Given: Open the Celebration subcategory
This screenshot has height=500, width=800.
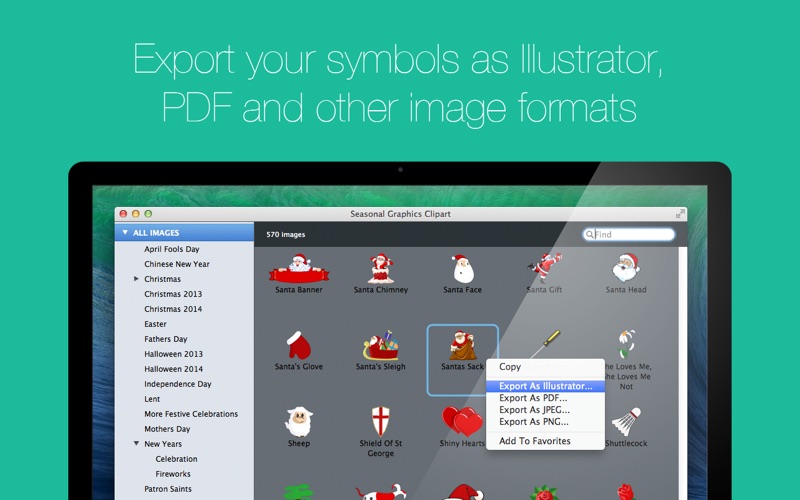Looking at the screenshot, I should point(176,459).
